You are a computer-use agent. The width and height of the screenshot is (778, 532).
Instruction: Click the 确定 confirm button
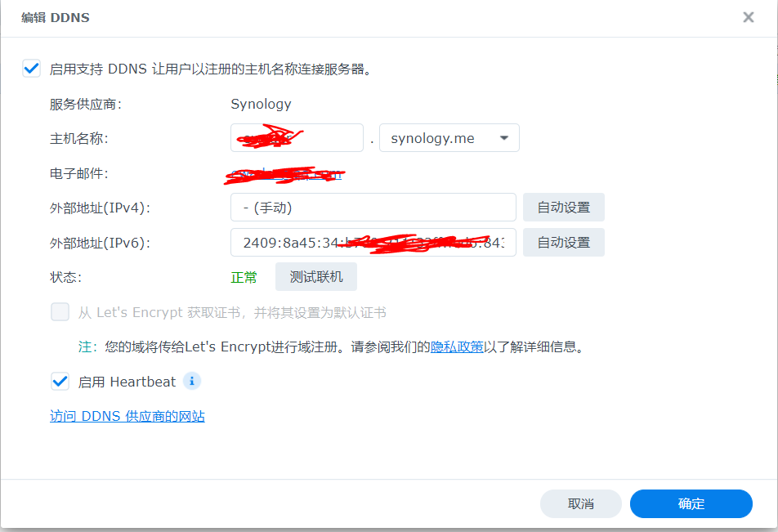click(691, 503)
